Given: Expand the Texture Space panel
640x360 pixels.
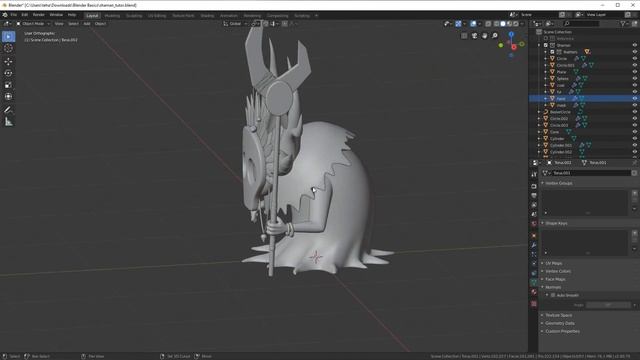Looking at the screenshot, I should [558, 315].
